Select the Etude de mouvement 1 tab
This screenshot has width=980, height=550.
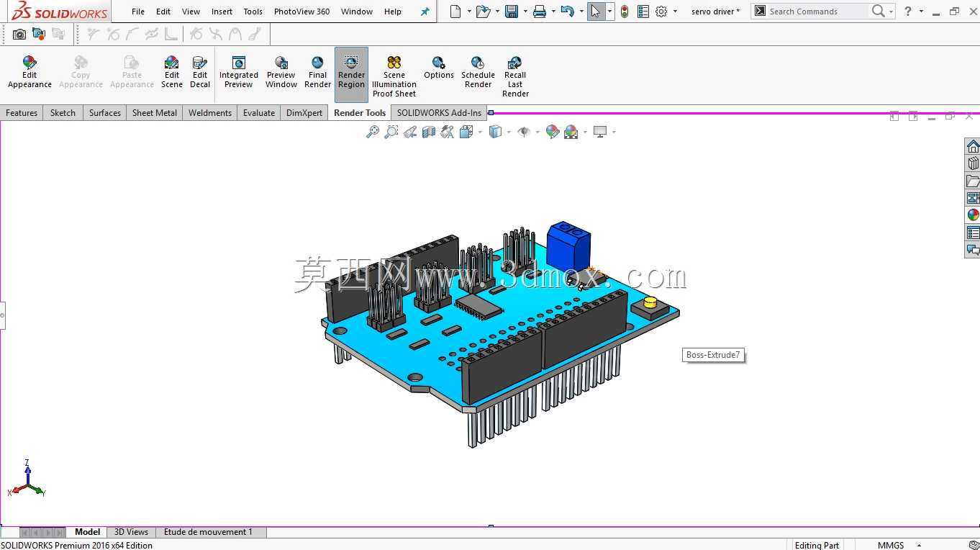208,532
